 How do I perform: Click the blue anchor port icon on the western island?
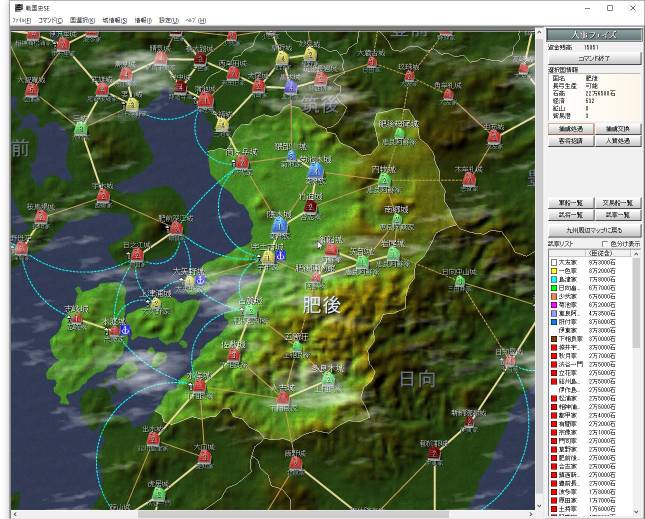coord(126,330)
